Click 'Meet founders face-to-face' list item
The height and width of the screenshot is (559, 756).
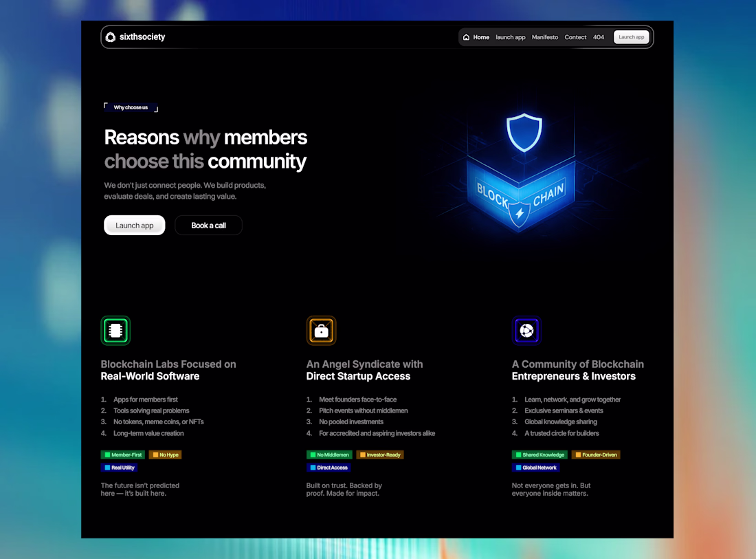tap(358, 399)
